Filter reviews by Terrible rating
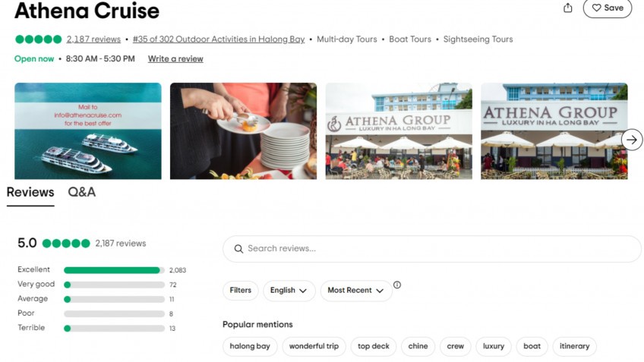 [x=114, y=329]
